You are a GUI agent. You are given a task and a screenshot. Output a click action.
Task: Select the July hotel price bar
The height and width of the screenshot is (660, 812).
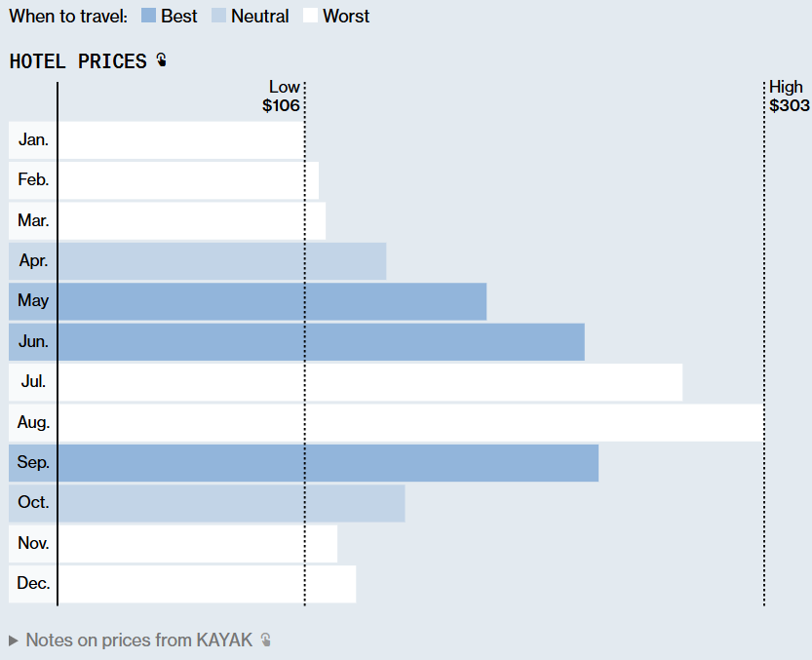click(x=370, y=382)
